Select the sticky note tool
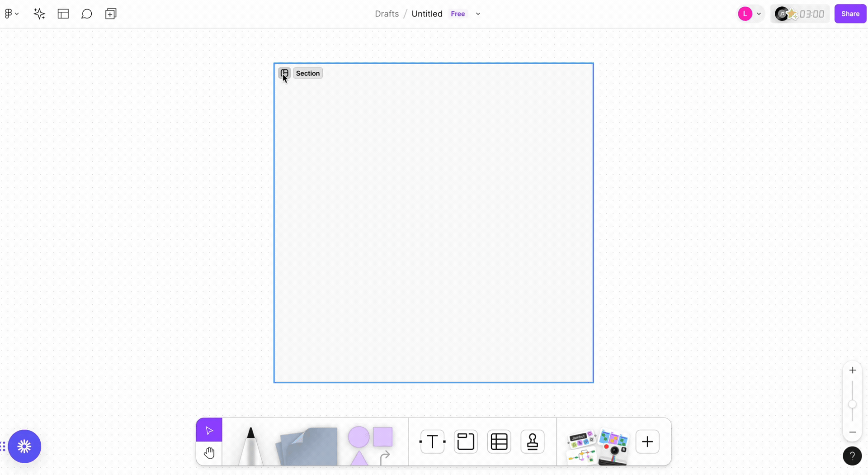868x475 pixels. click(307, 446)
